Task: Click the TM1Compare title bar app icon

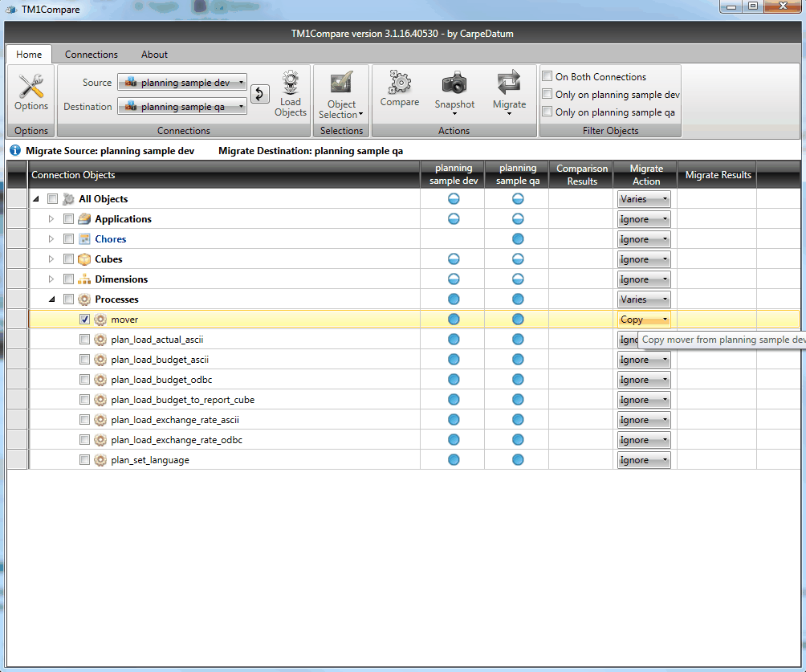Action: 11,10
